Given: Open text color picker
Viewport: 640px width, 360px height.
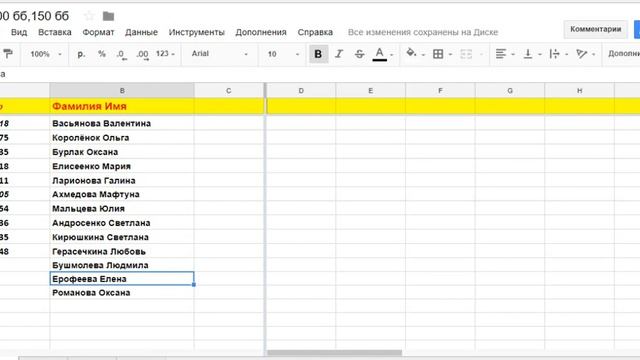Looking at the screenshot, I should coord(380,54).
